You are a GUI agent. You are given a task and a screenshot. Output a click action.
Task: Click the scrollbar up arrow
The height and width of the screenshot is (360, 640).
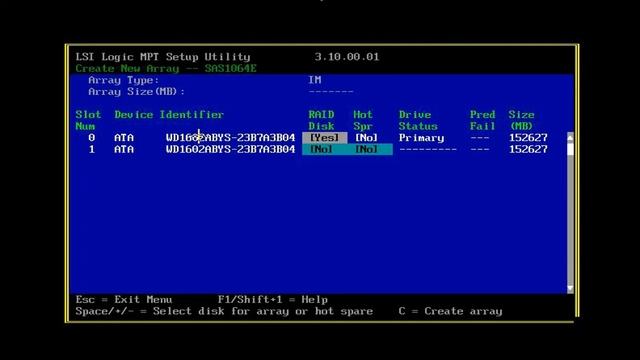tap(570, 138)
